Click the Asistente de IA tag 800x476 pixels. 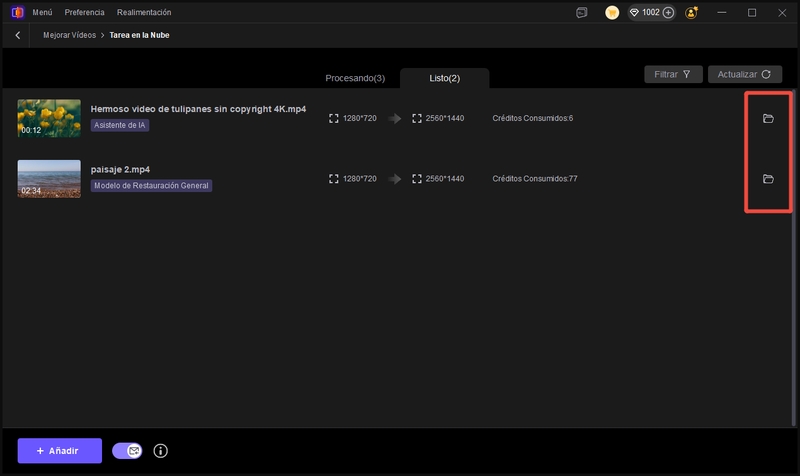tap(120, 125)
